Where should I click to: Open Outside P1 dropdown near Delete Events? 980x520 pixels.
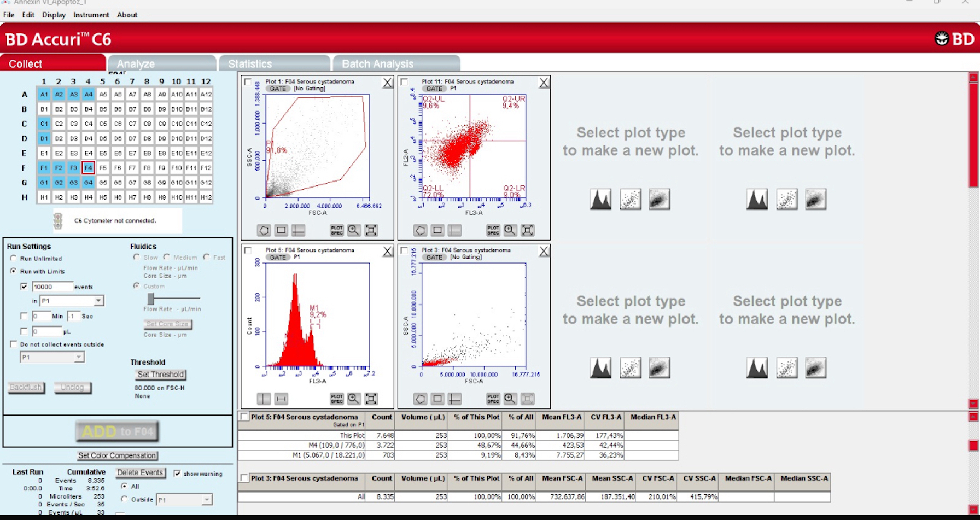click(x=206, y=500)
